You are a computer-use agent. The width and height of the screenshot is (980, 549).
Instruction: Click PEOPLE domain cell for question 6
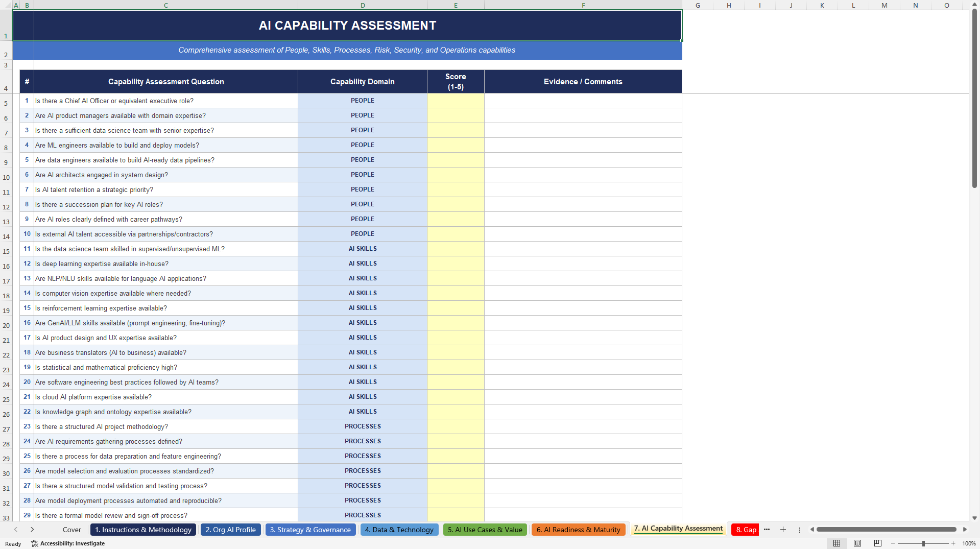tap(363, 175)
